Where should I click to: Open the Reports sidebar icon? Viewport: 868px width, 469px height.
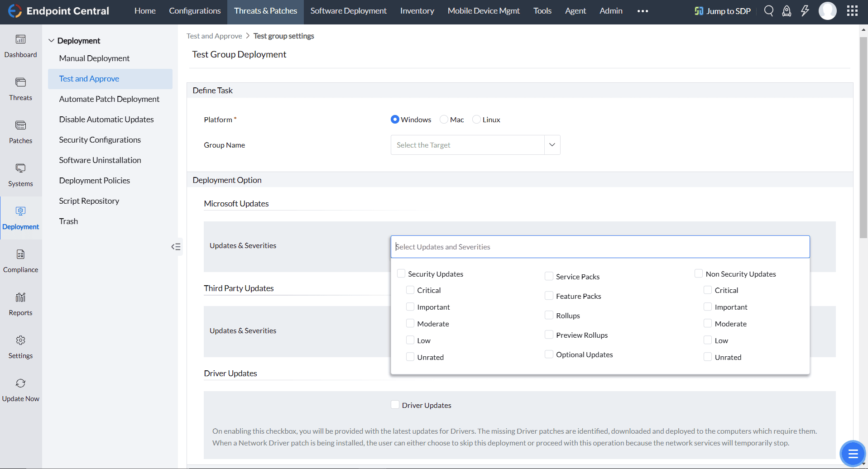(20, 297)
